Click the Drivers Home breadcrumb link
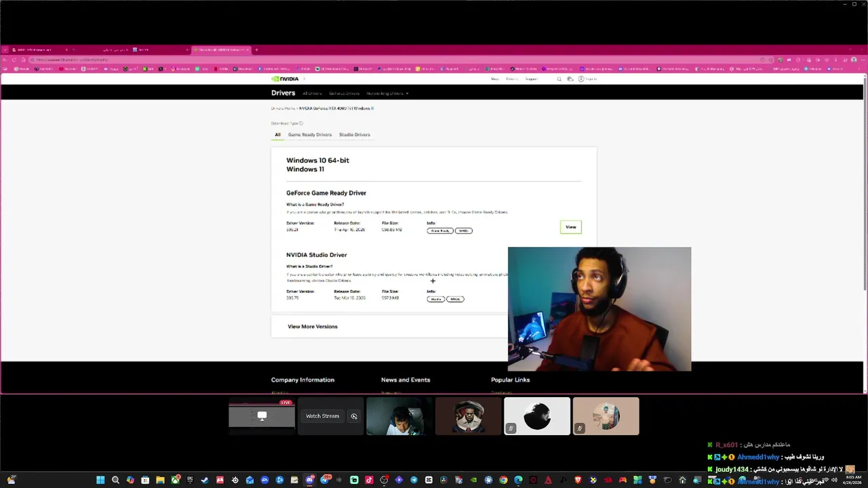 pos(283,108)
